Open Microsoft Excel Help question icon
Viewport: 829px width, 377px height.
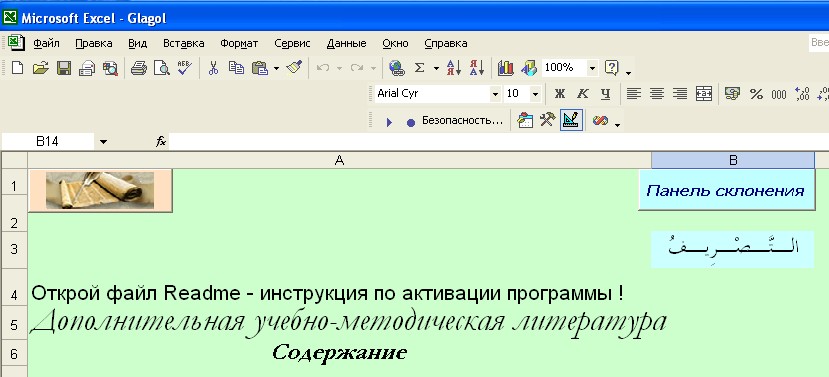tap(611, 68)
